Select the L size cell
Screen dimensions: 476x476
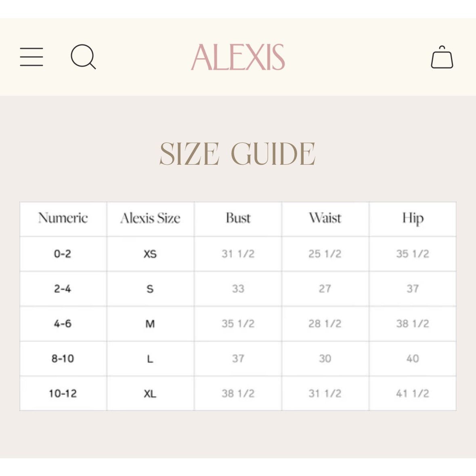pos(150,359)
